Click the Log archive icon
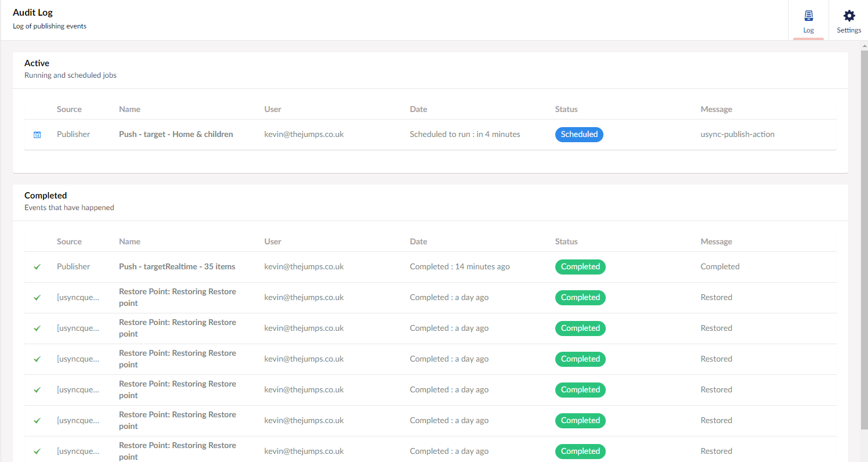Image resolution: width=868 pixels, height=462 pixels. pos(808,16)
